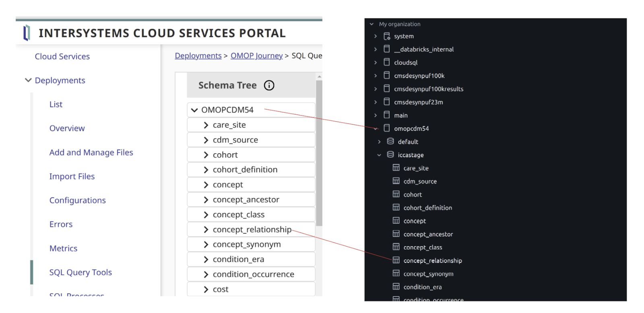Click the iccastage schema database icon
Image resolution: width=644 pixels, height=313 pixels.
coord(390,154)
